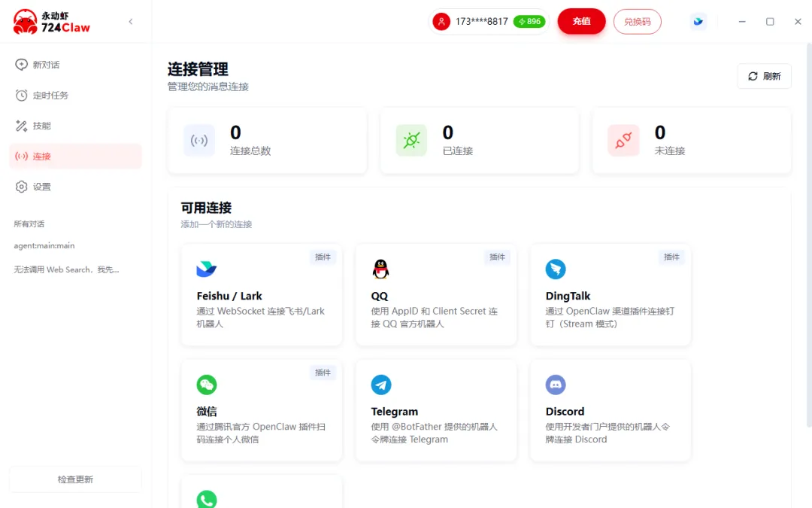Click the 技能 magic wand icon

point(21,126)
